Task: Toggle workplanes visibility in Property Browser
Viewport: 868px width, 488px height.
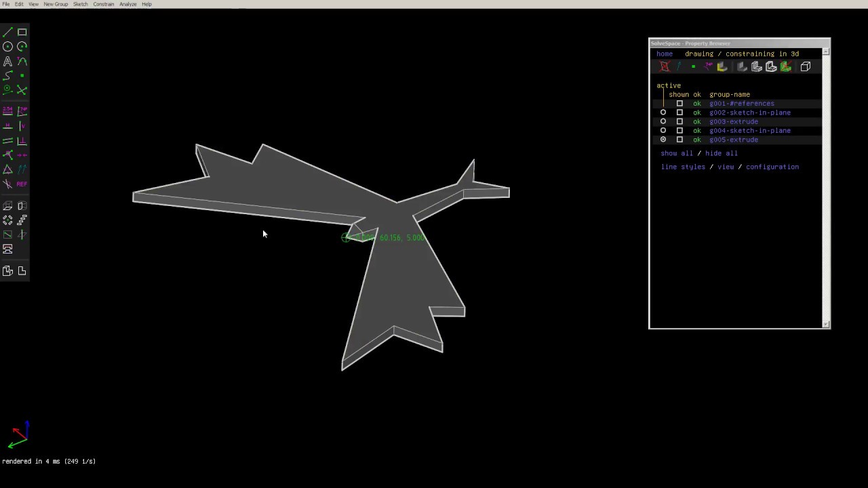Action: [665, 66]
